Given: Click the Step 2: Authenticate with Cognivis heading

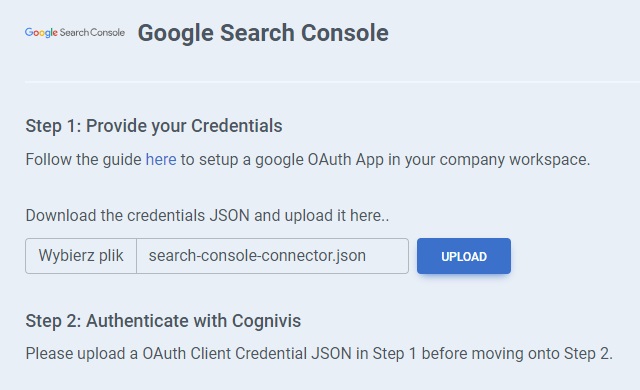Looking at the screenshot, I should click(x=163, y=321).
